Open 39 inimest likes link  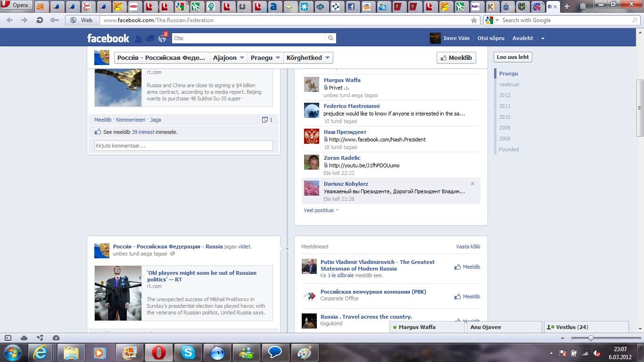pos(143,132)
